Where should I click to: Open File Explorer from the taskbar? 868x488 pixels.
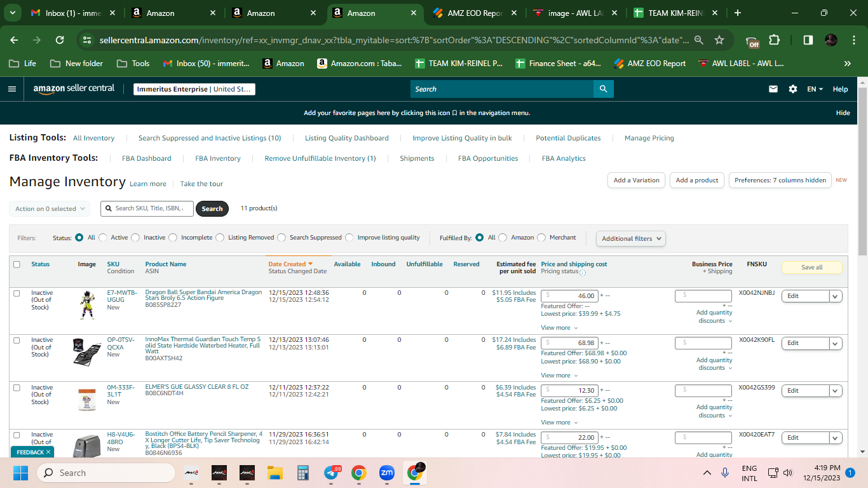point(275,473)
